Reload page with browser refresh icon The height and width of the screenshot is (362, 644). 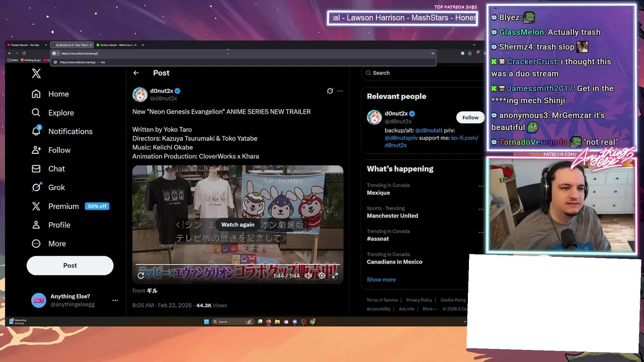tap(24, 53)
